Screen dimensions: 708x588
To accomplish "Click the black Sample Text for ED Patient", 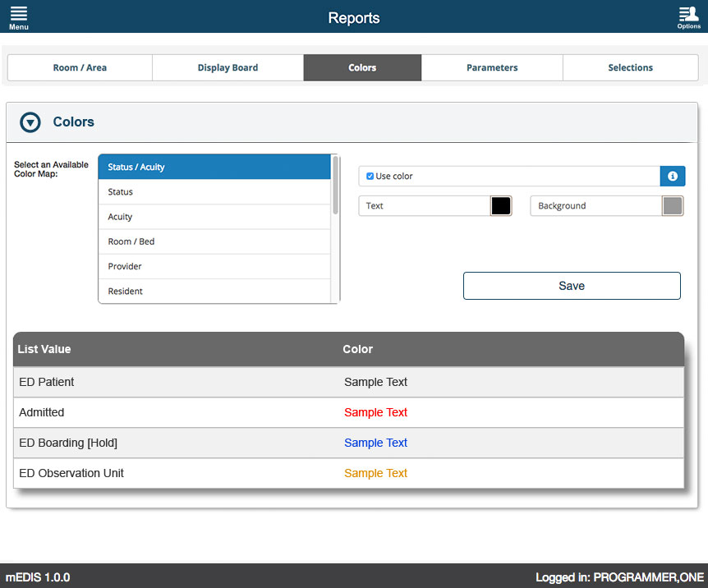I will (375, 382).
